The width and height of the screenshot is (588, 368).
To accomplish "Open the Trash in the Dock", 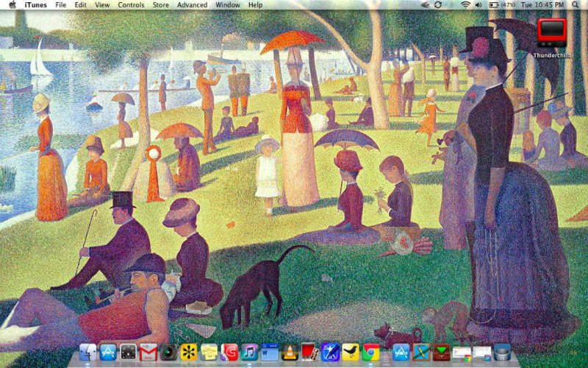I will [503, 353].
